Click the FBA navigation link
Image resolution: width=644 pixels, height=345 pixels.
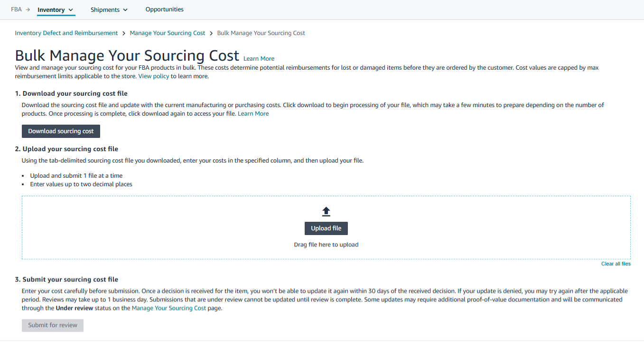(16, 9)
